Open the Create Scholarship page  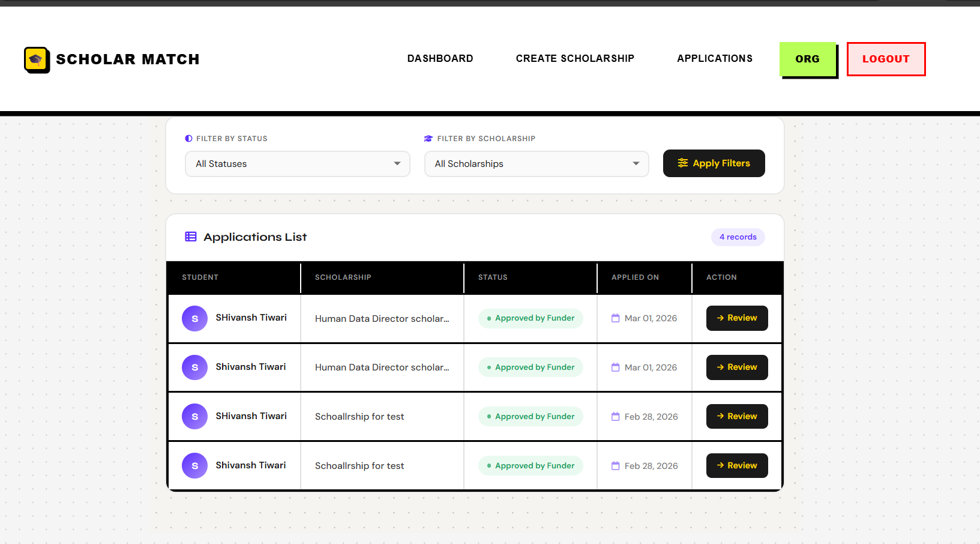575,58
